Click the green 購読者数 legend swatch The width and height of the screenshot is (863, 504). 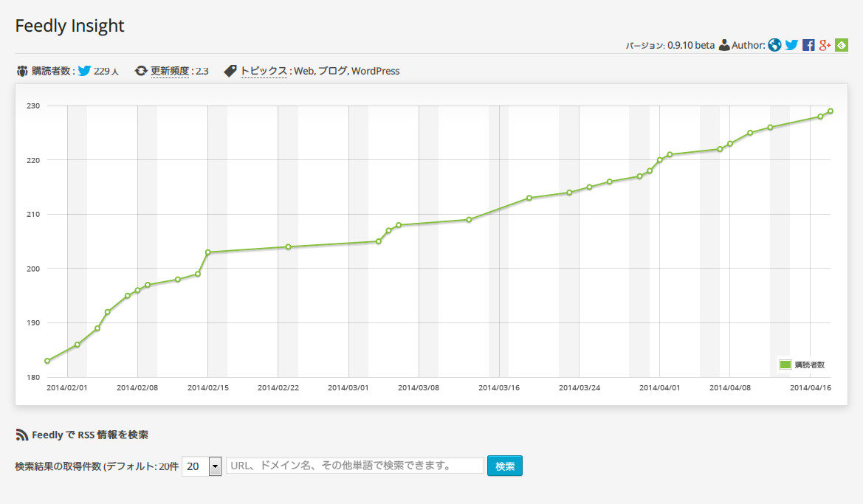click(785, 365)
